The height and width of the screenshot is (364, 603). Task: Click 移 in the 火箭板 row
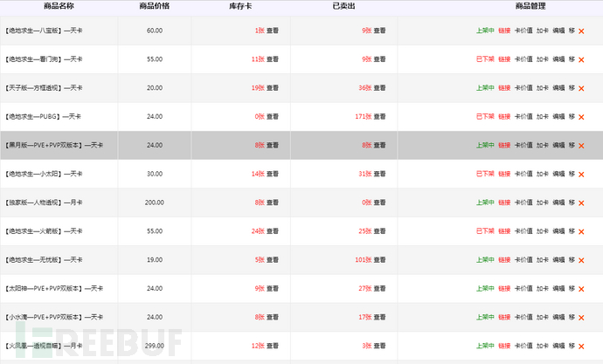click(572, 231)
